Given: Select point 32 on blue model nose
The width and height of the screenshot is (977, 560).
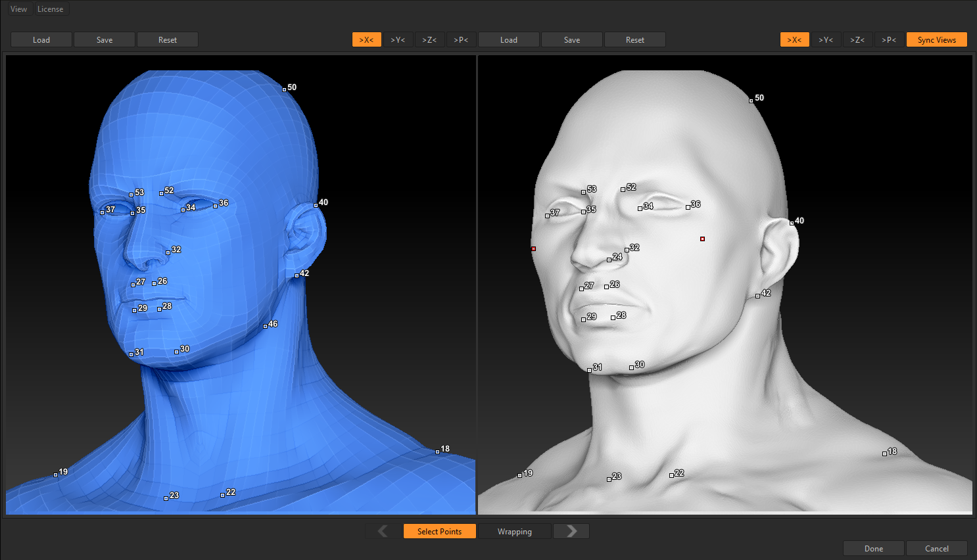Looking at the screenshot, I should [168, 252].
